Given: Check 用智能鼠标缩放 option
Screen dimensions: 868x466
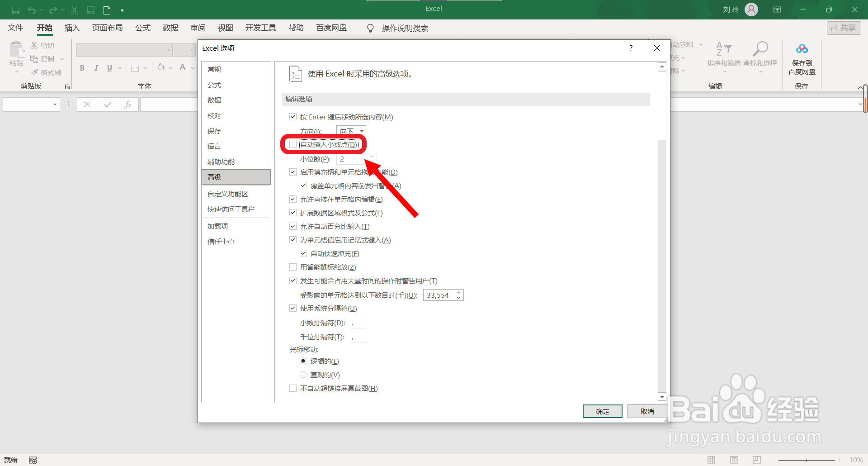Looking at the screenshot, I should pyautogui.click(x=293, y=267).
